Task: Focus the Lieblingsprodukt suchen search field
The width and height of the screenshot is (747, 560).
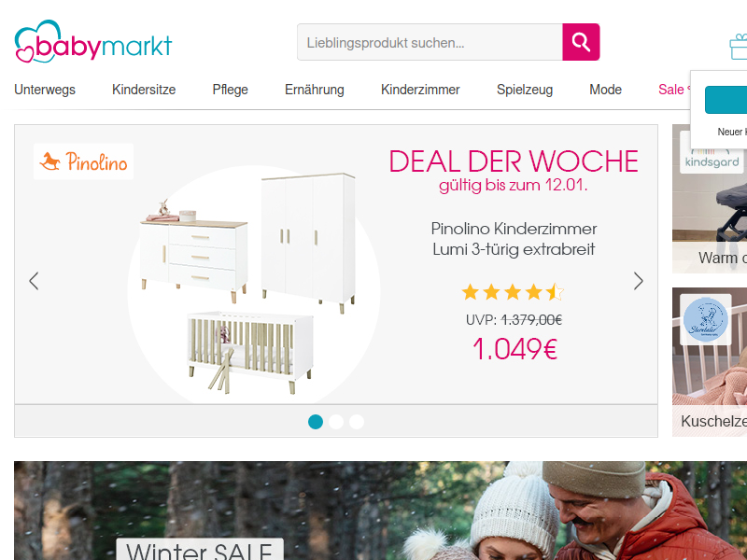Action: coord(430,42)
